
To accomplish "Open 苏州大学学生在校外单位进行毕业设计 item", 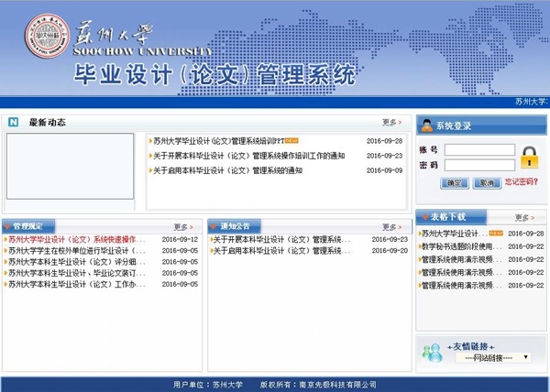I will [76, 250].
